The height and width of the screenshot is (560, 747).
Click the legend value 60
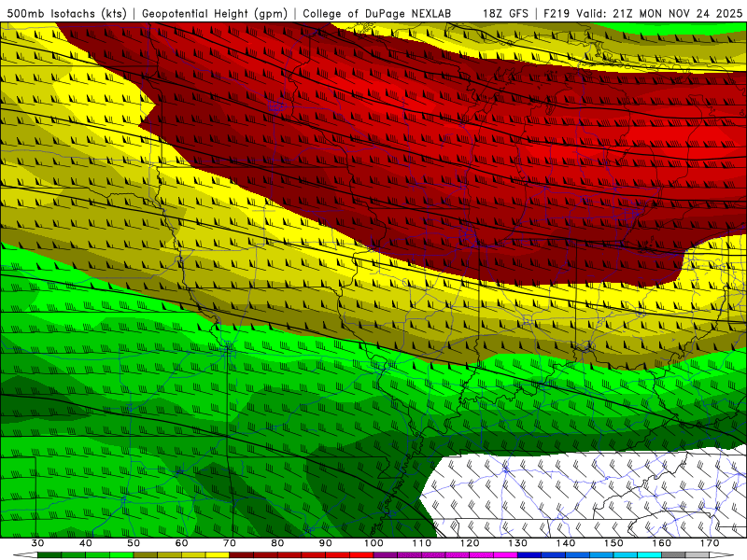(x=181, y=543)
